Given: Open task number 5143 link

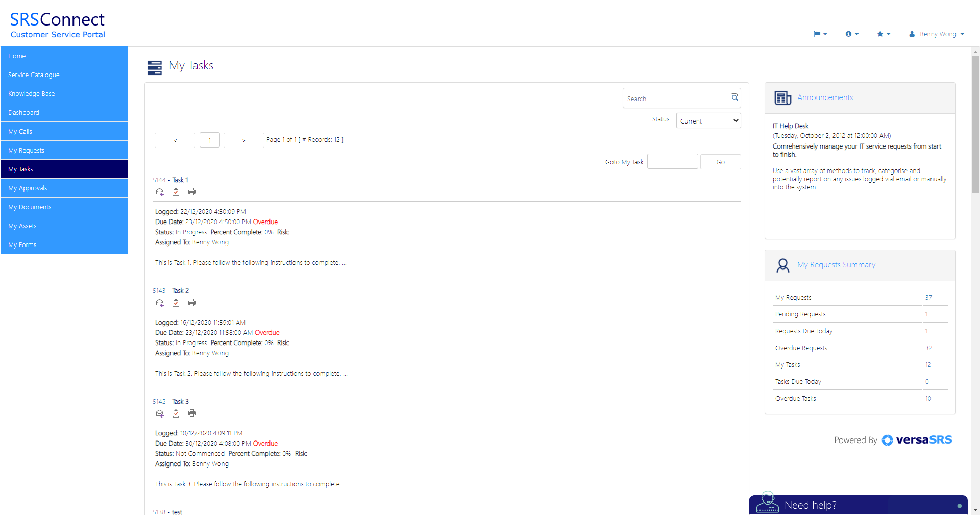Looking at the screenshot, I should click(x=159, y=291).
